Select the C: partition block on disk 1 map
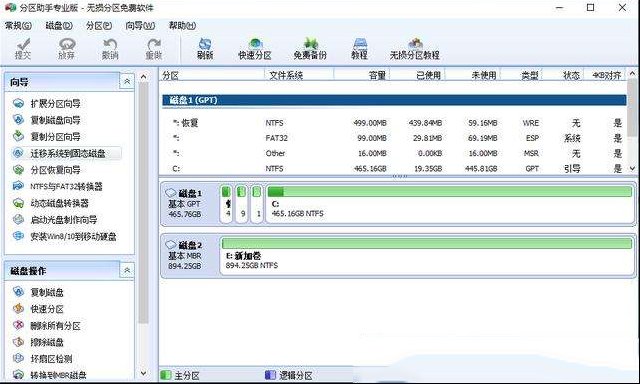 point(449,204)
